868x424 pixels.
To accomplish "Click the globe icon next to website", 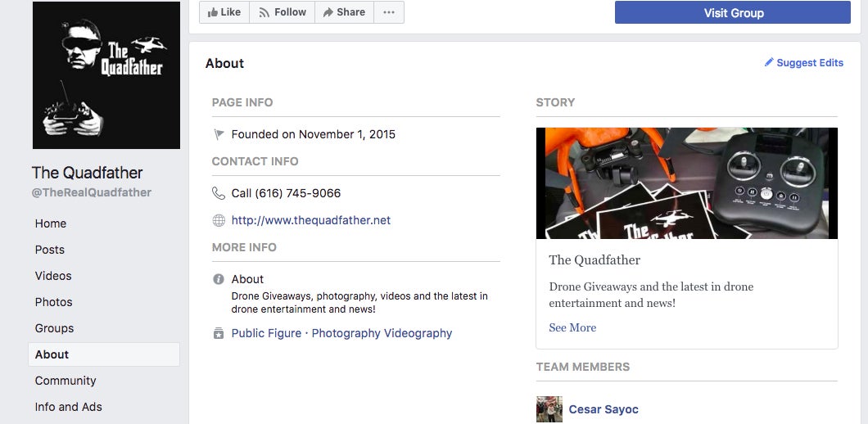I will point(219,220).
